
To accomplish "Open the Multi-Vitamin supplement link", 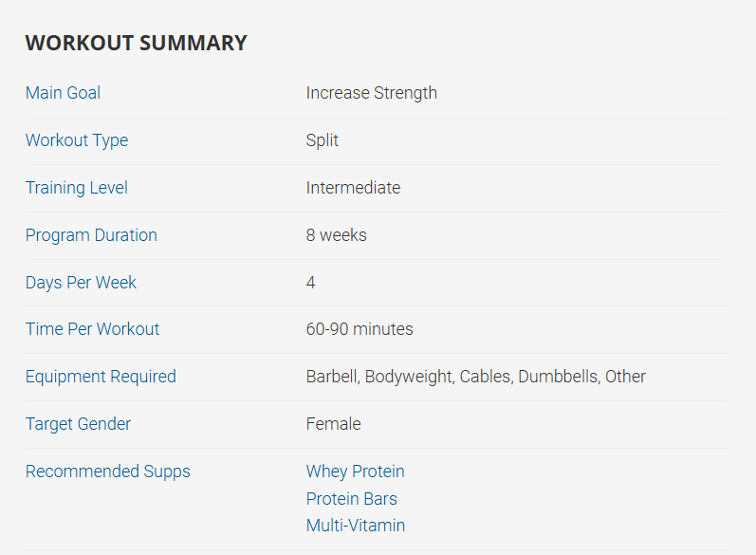I will coord(355,526).
